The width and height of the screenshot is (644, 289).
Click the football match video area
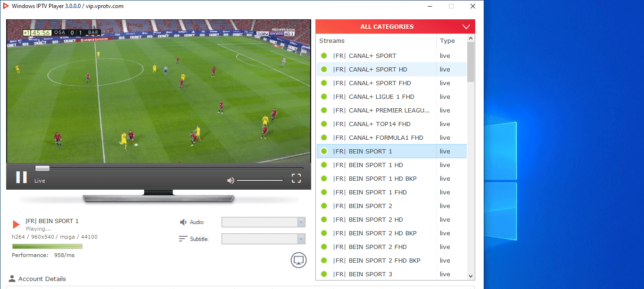(158, 91)
